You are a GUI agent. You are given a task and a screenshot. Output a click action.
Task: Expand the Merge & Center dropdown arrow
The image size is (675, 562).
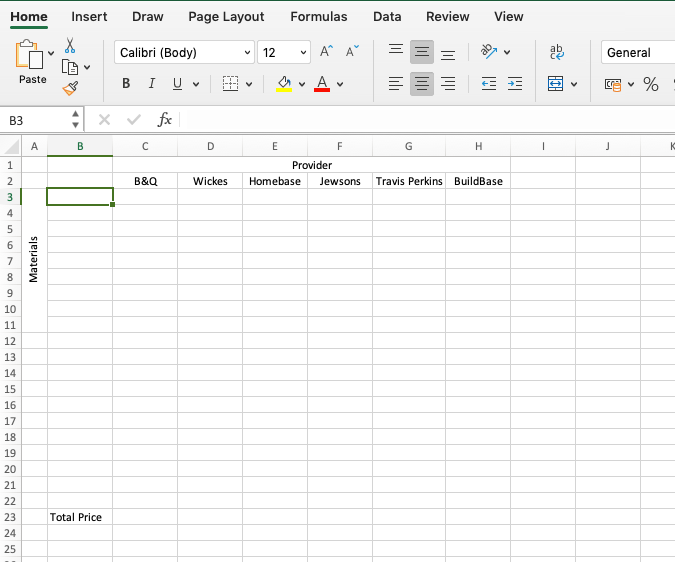click(x=574, y=84)
